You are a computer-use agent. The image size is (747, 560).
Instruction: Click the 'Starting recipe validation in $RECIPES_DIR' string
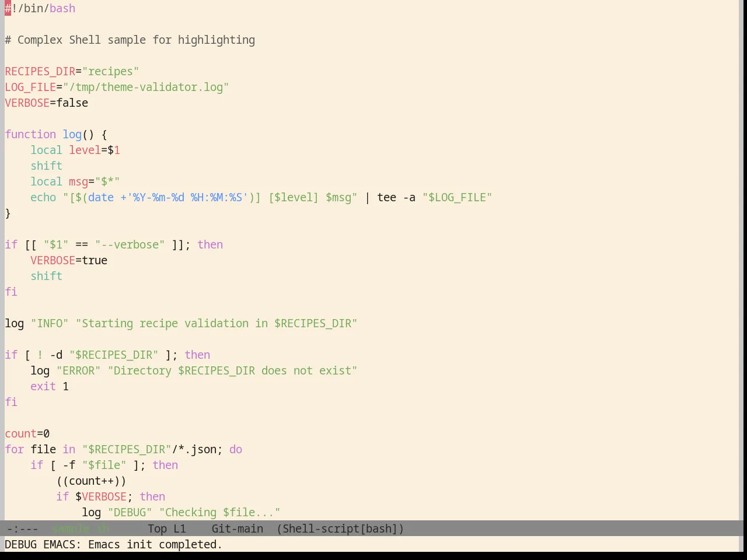click(x=217, y=324)
